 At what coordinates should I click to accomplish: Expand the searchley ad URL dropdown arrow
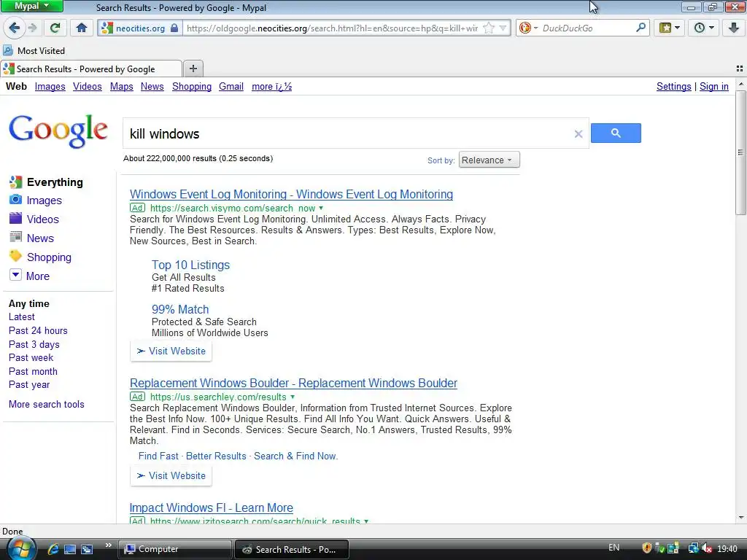tap(293, 397)
